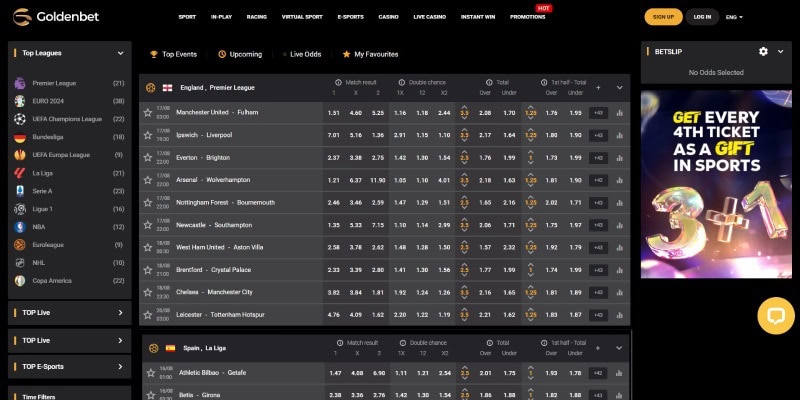Open the PROMOTIONS menu
Viewport: 800px width, 400px height.
528,17
